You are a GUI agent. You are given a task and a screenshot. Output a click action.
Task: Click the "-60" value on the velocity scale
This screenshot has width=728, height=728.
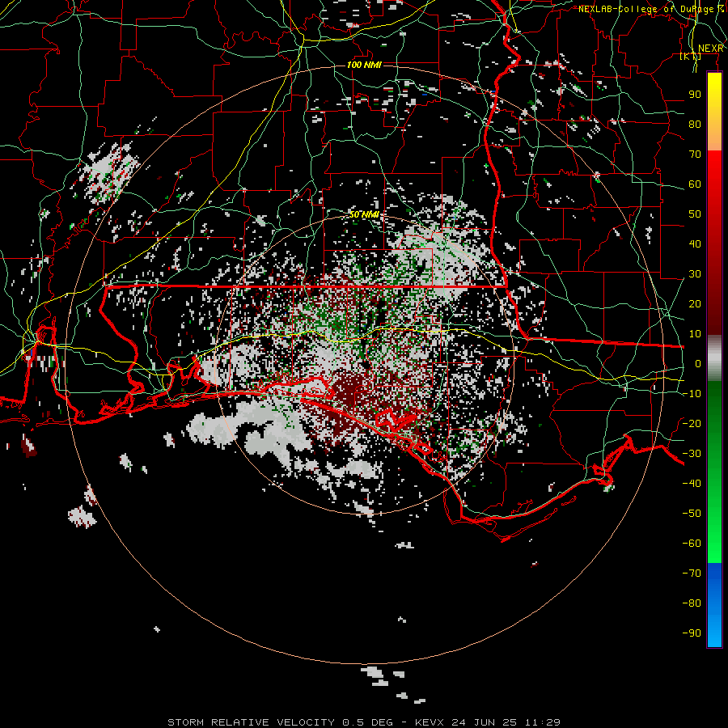692,544
